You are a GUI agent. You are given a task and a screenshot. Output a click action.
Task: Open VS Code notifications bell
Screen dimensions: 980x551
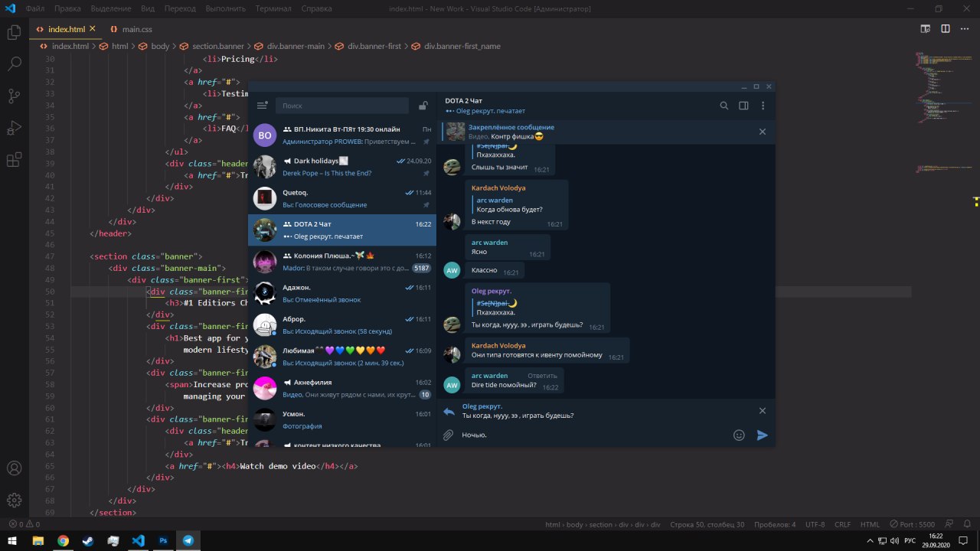(x=966, y=524)
